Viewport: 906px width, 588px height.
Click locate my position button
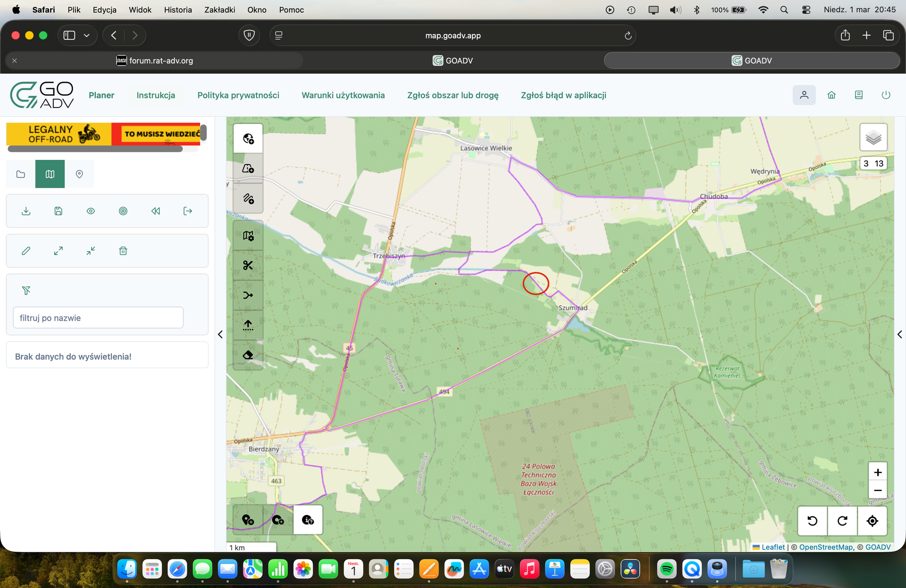(x=872, y=521)
